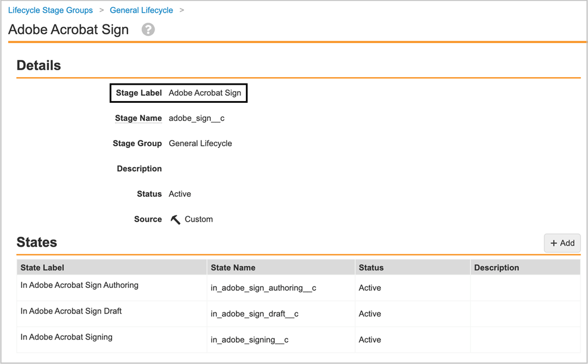Image resolution: width=588 pixels, height=364 pixels.
Task: Open the In Adobe Acrobat Sign Draft state
Action: coord(71,311)
